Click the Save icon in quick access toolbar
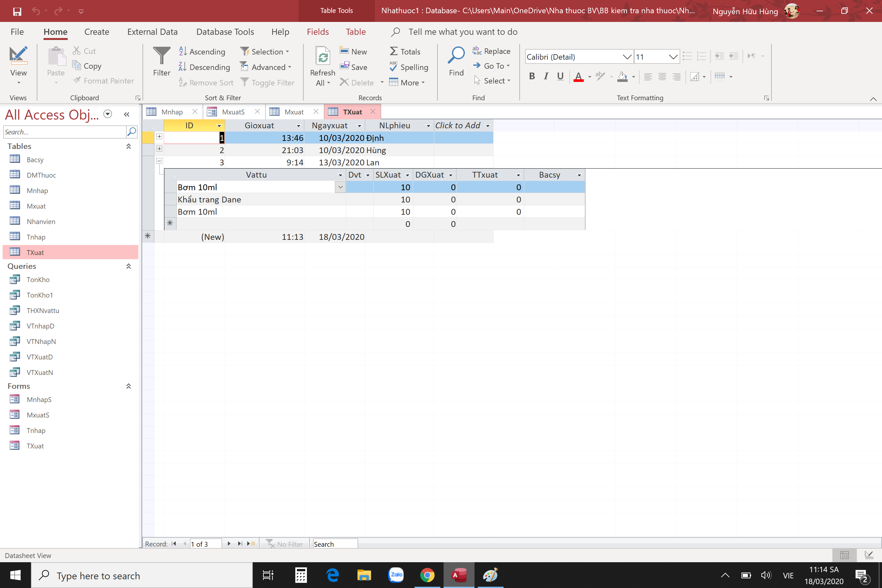The image size is (882, 588). (x=17, y=11)
